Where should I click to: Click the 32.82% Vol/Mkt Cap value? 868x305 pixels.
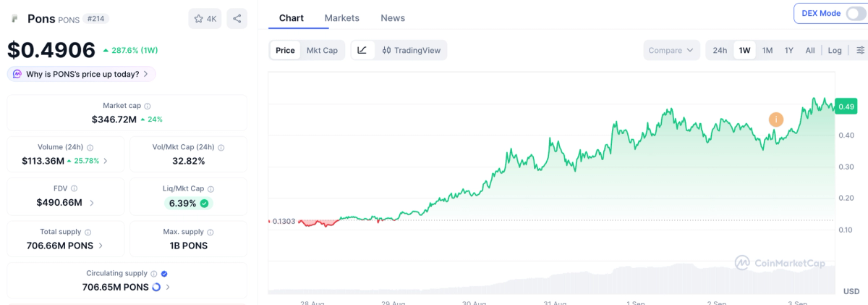click(x=188, y=161)
